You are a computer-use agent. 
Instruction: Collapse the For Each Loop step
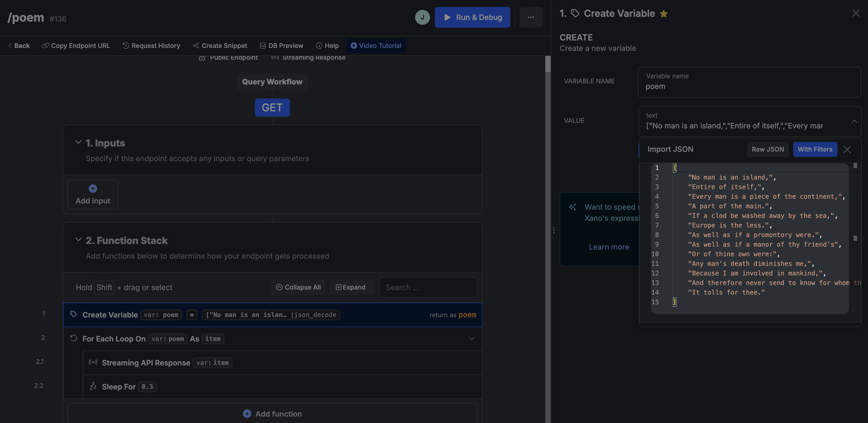click(471, 338)
